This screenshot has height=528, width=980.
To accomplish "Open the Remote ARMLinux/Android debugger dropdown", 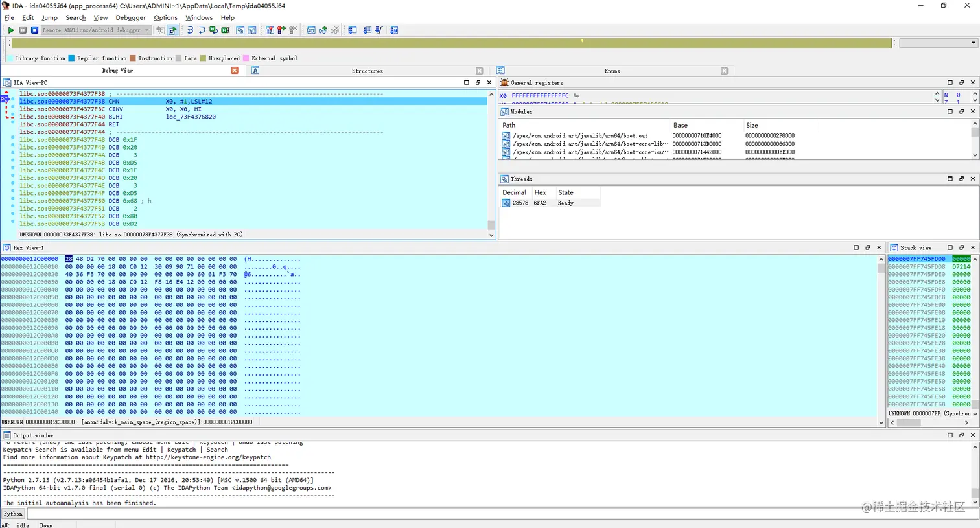I will click(96, 30).
